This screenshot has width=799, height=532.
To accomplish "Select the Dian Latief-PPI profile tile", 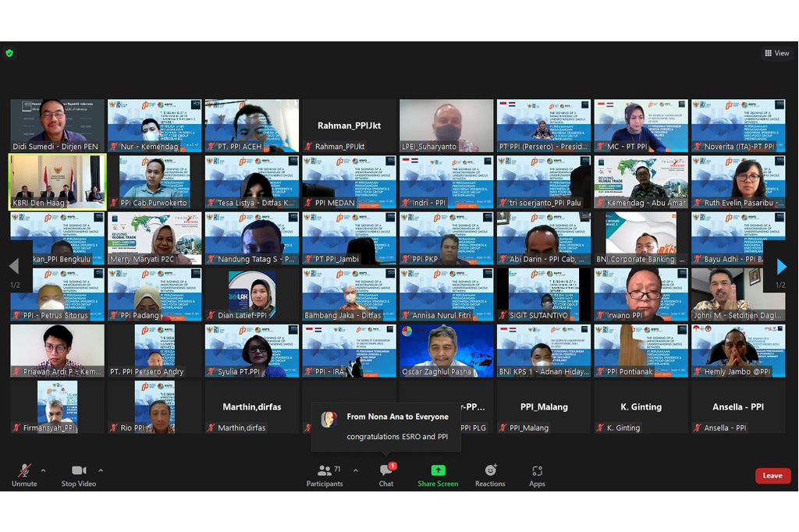I will point(252,295).
